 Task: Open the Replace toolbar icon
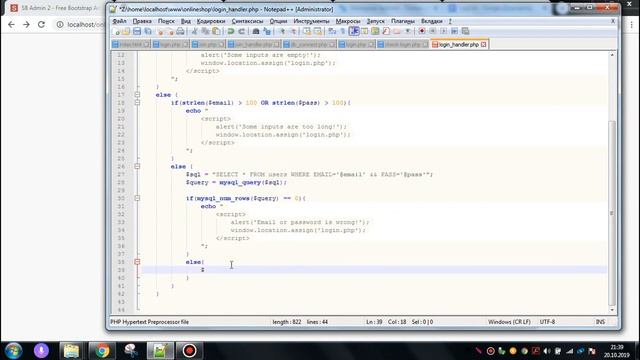pos(267,31)
